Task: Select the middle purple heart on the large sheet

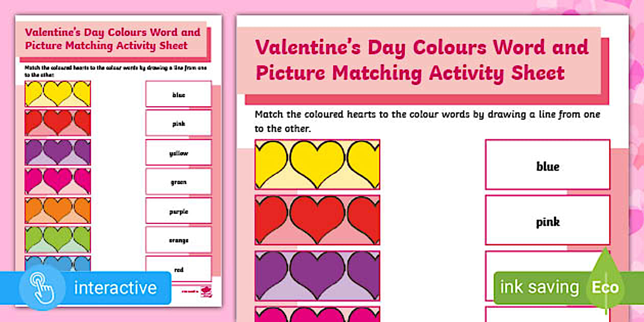Action: point(317,273)
